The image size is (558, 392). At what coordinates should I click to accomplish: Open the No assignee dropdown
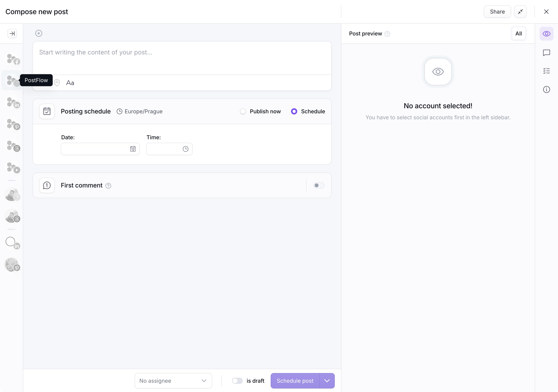[173, 381]
